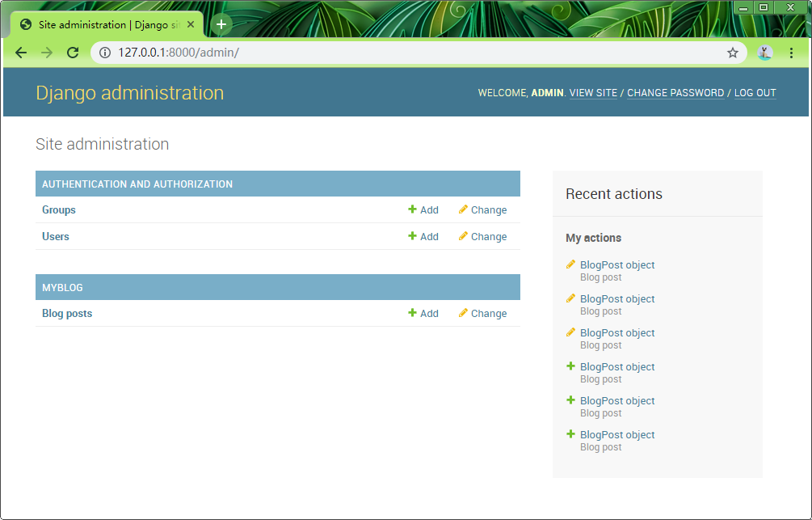Change Users entries
Image resolution: width=812 pixels, height=520 pixels.
[482, 236]
